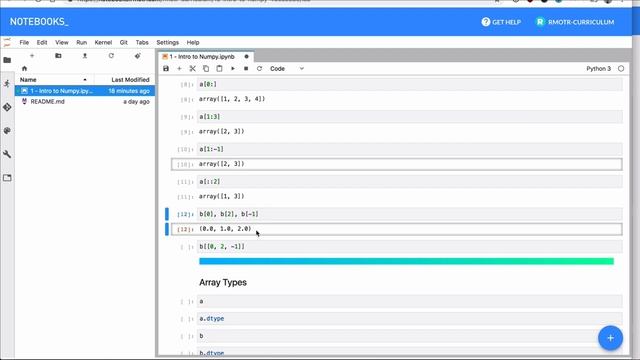This screenshot has height=360, width=640.
Task: Open the File menu
Action: coord(24,42)
